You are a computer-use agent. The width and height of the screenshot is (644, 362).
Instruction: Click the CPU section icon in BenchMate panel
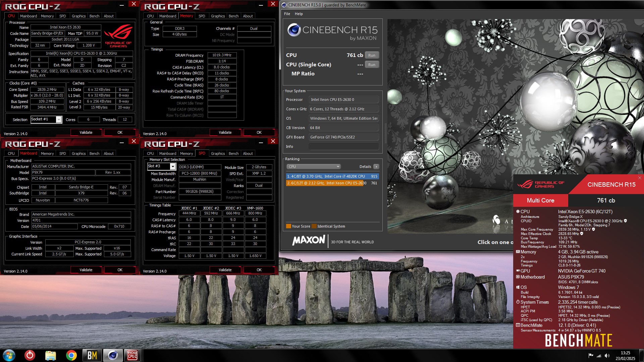[518, 212]
